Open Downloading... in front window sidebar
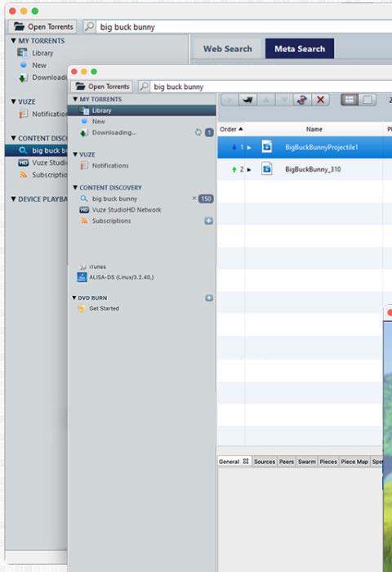 (x=114, y=132)
